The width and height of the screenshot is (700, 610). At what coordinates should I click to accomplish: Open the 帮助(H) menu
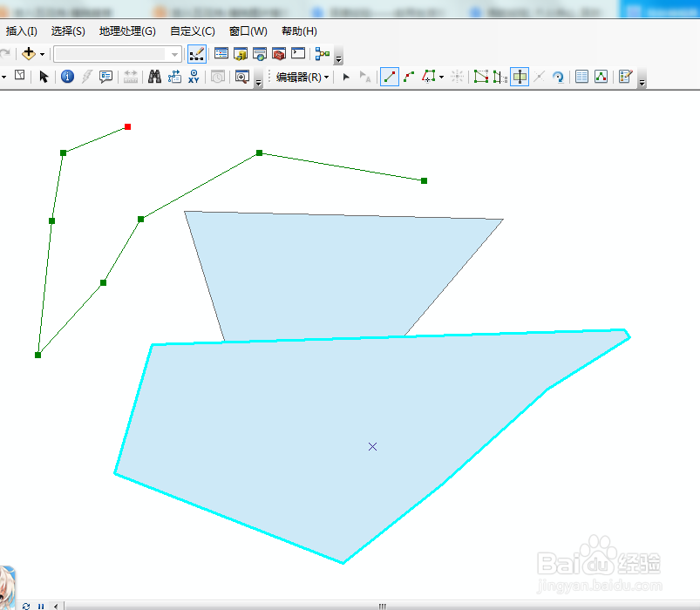299,31
